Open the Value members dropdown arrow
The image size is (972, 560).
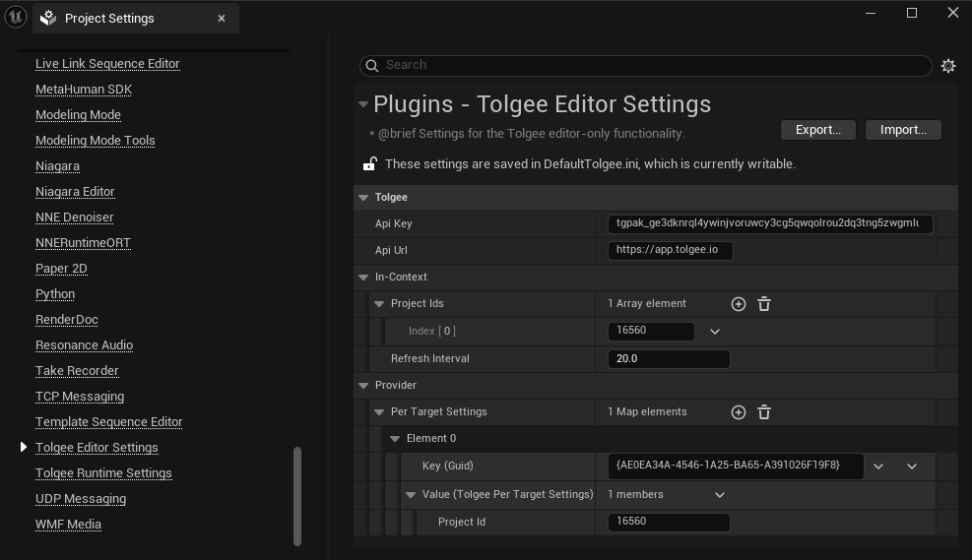point(720,495)
